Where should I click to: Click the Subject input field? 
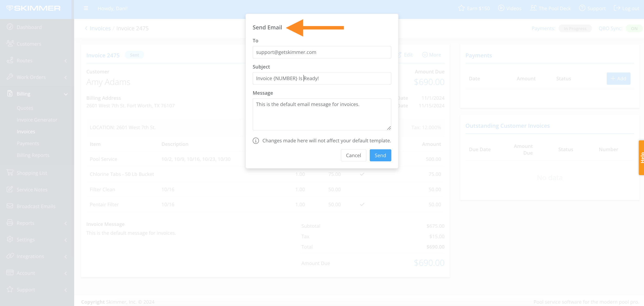[x=322, y=78]
